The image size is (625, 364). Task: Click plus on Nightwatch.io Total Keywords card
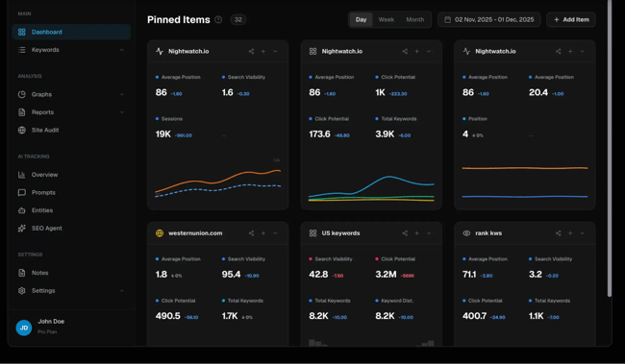[416, 51]
